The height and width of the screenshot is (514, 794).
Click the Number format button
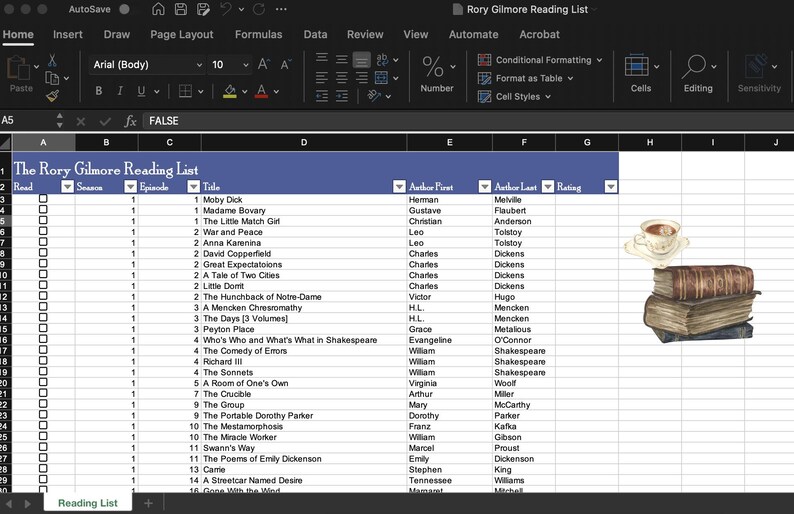click(437, 74)
